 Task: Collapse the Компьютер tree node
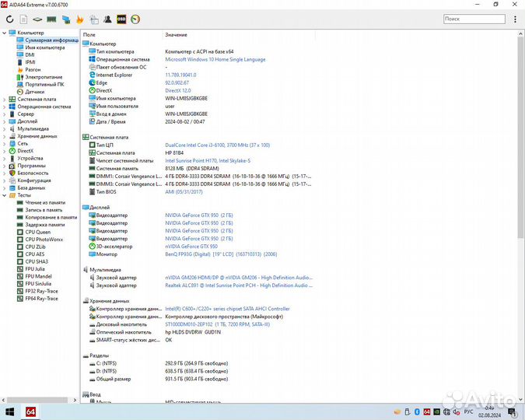(4, 33)
